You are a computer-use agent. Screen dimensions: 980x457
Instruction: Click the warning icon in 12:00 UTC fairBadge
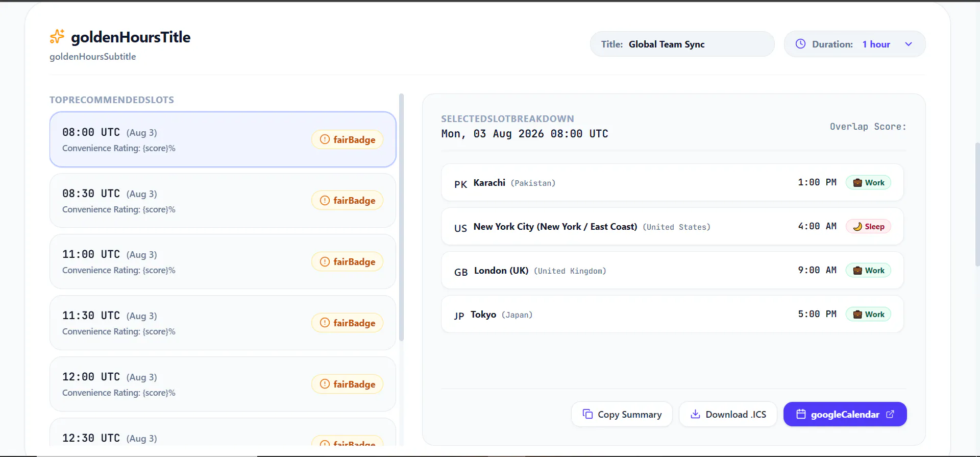tap(325, 384)
